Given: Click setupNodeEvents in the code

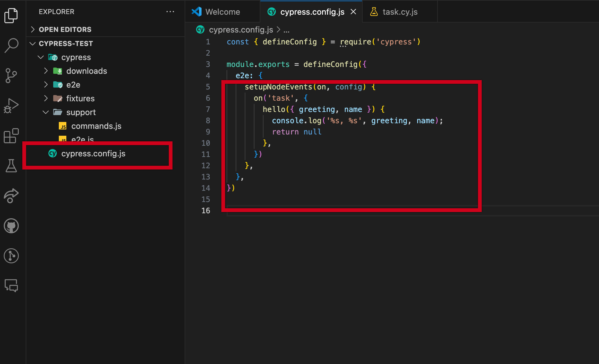Looking at the screenshot, I should tap(279, 87).
